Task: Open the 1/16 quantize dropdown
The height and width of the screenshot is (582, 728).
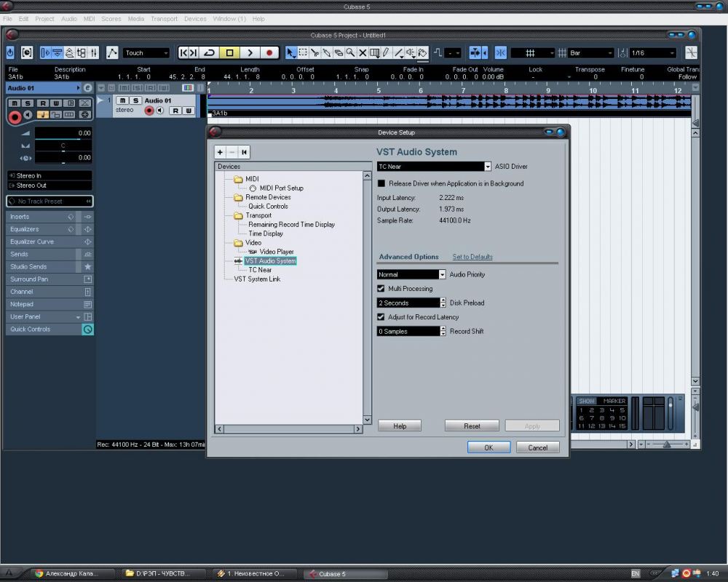Action: click(652, 53)
